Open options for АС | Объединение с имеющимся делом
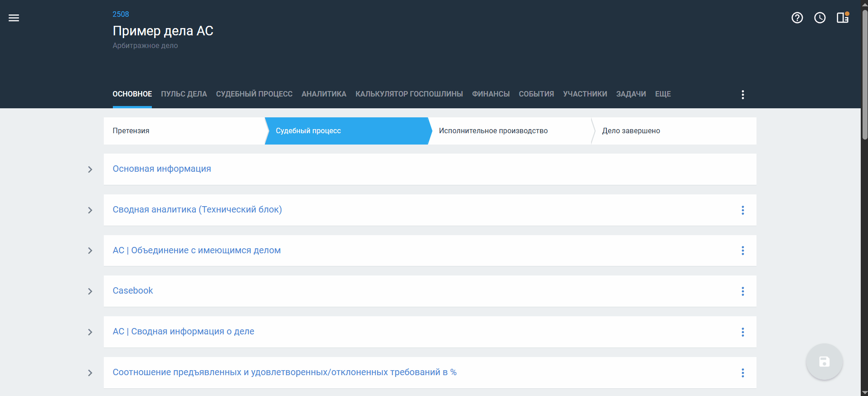Screen dimensions: 868x396 point(742,251)
